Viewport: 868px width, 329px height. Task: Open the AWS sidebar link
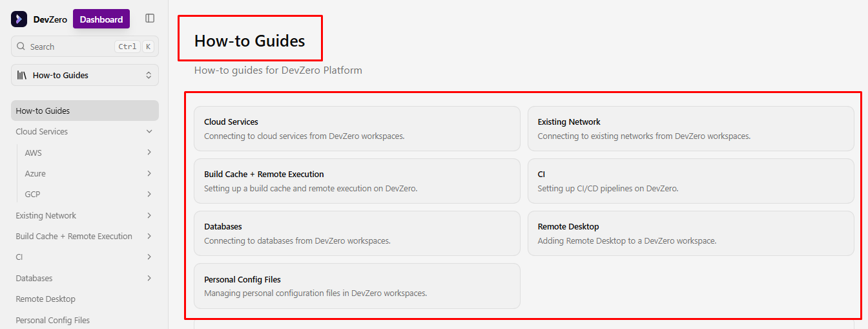pos(34,153)
